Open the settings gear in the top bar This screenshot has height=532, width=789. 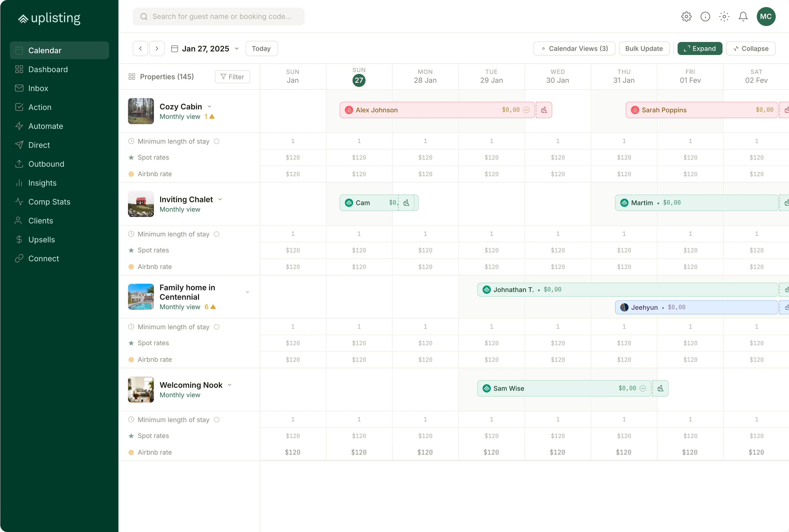[686, 16]
